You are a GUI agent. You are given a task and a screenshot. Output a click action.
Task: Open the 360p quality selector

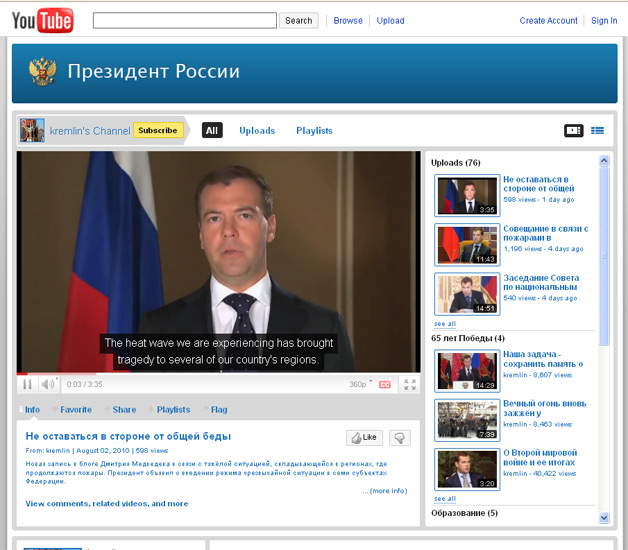(360, 384)
